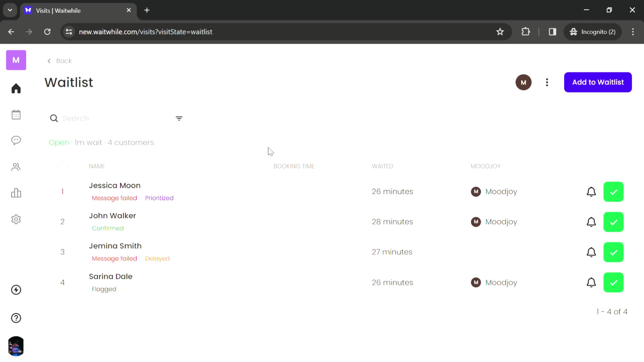This screenshot has height=362, width=644.
Task: Open a new browser tab
Action: tap(147, 10)
